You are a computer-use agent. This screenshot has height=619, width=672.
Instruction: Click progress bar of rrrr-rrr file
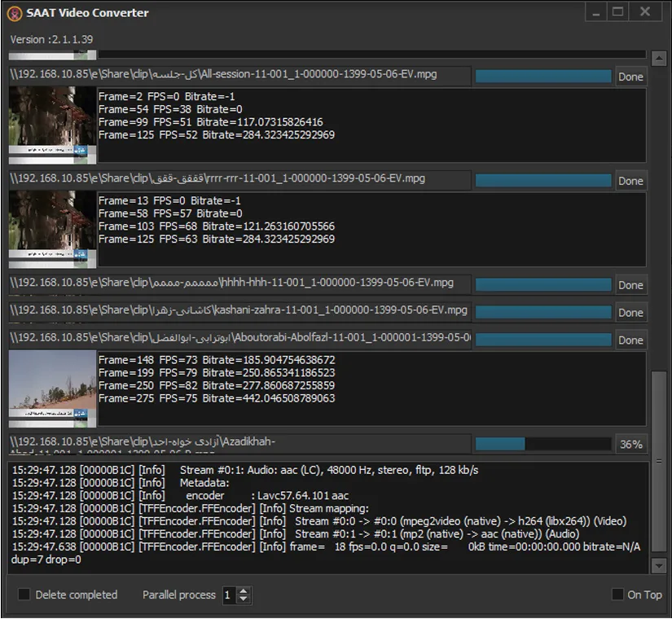pyautogui.click(x=543, y=181)
